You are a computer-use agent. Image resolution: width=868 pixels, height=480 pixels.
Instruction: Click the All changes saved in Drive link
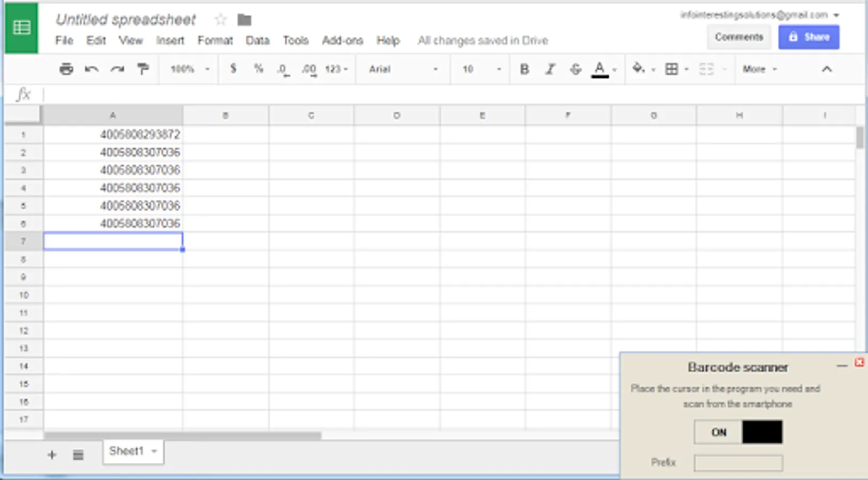click(x=483, y=41)
